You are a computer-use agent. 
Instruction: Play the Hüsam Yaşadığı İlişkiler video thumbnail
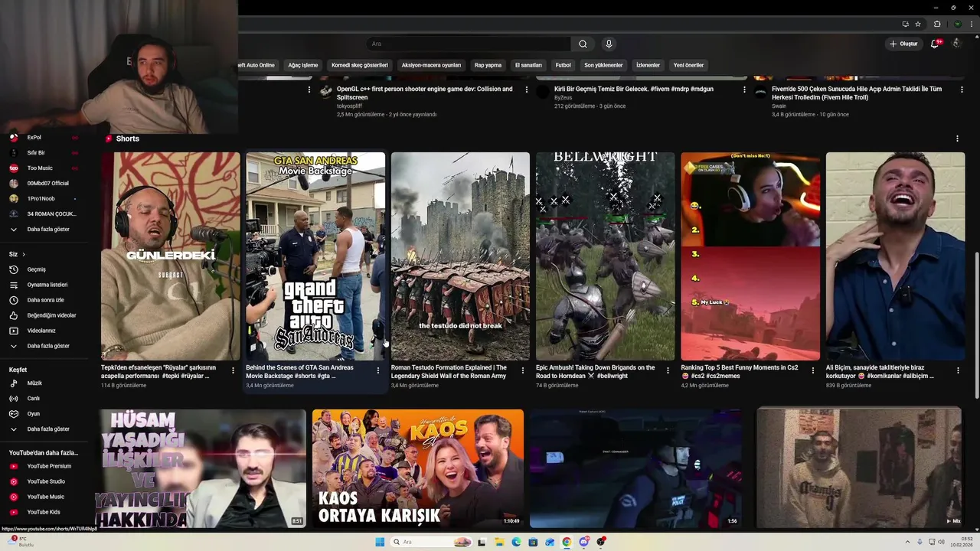(202, 468)
